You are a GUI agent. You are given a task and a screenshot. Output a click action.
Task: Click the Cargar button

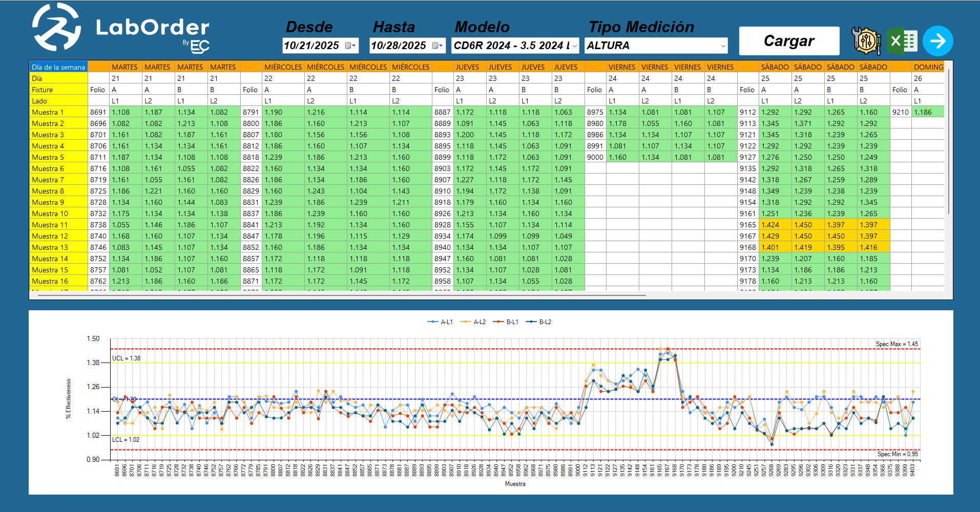click(x=789, y=41)
